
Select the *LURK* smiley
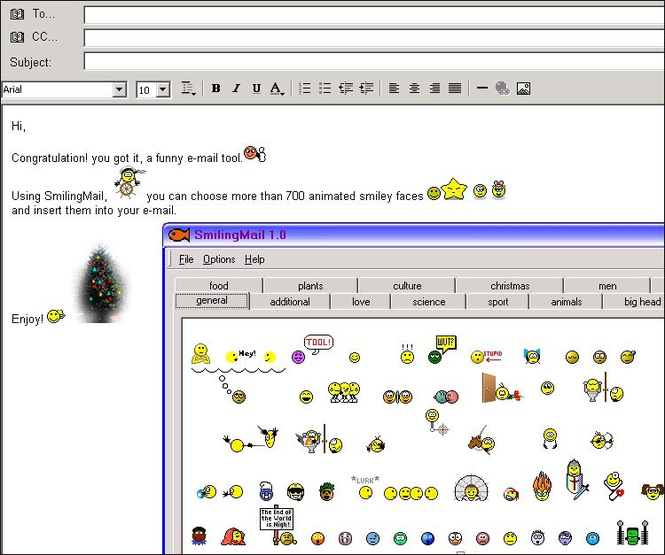click(365, 488)
